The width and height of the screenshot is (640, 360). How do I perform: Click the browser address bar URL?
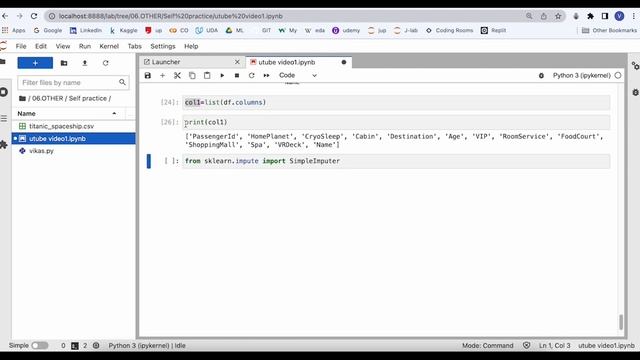coord(171,16)
